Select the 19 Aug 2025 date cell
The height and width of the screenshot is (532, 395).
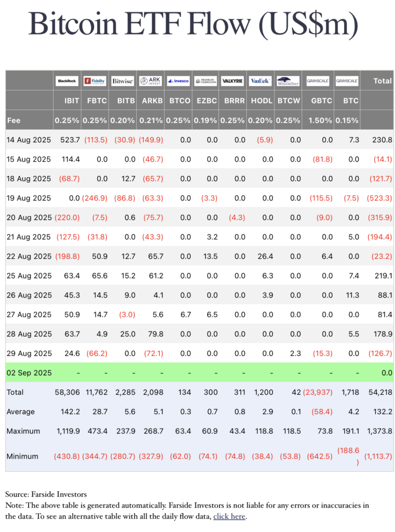click(x=29, y=198)
